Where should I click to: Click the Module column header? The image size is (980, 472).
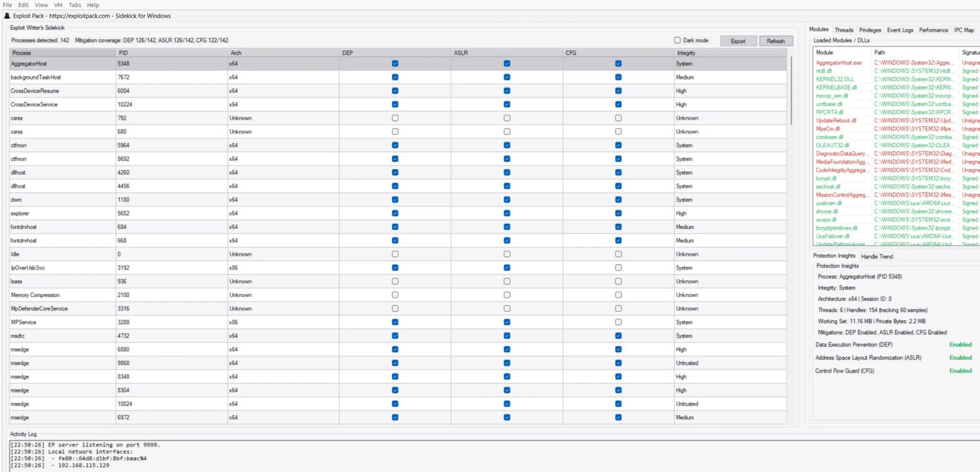pyautogui.click(x=842, y=52)
